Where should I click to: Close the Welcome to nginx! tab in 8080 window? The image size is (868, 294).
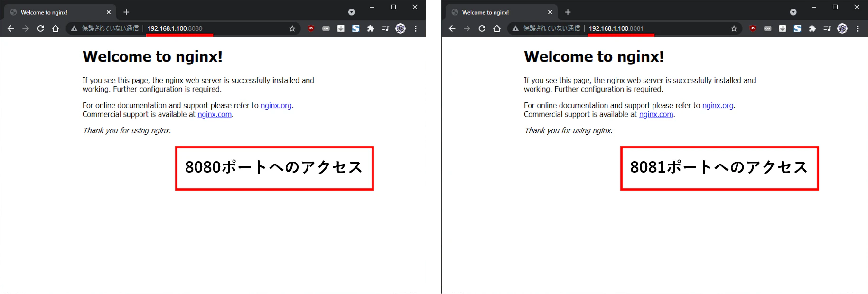[x=109, y=12]
